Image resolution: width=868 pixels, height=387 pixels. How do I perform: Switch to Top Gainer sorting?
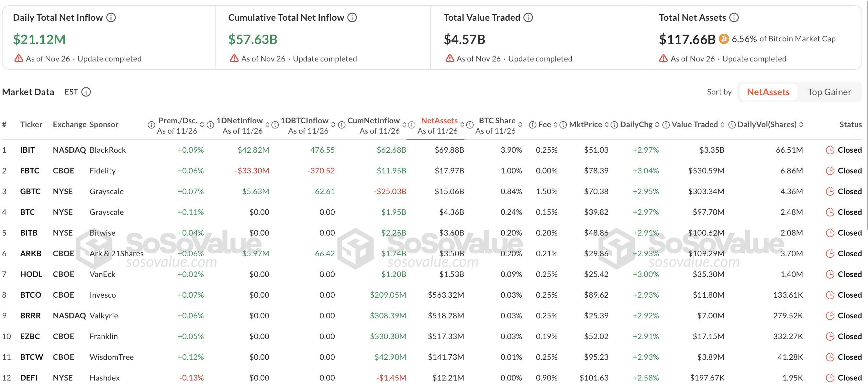click(x=830, y=92)
